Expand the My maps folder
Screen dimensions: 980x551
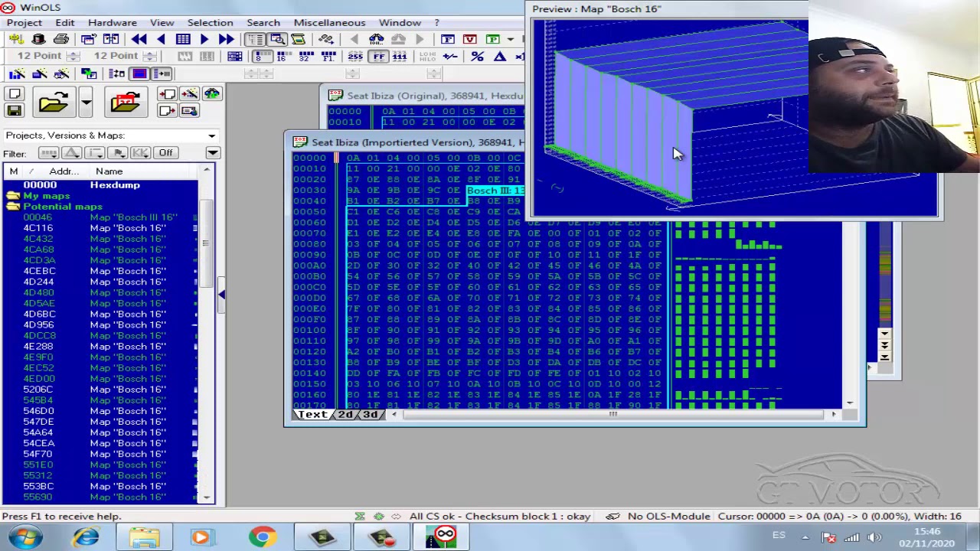13,196
